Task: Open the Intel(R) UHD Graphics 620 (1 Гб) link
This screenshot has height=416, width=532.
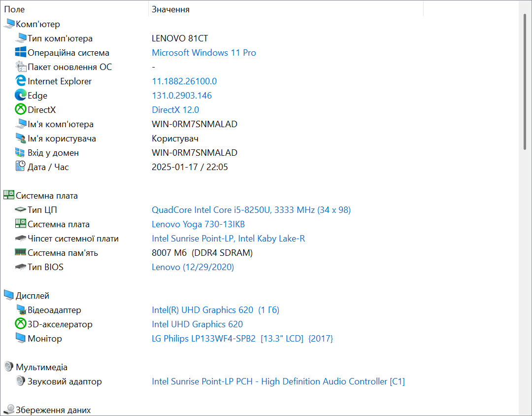Action: [215, 310]
